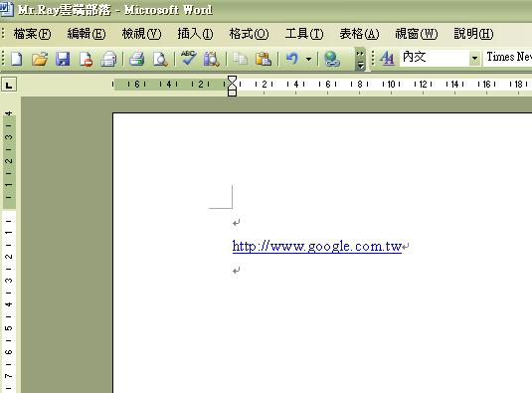Print the document with printer icon
The width and height of the screenshot is (532, 393).
[137, 59]
